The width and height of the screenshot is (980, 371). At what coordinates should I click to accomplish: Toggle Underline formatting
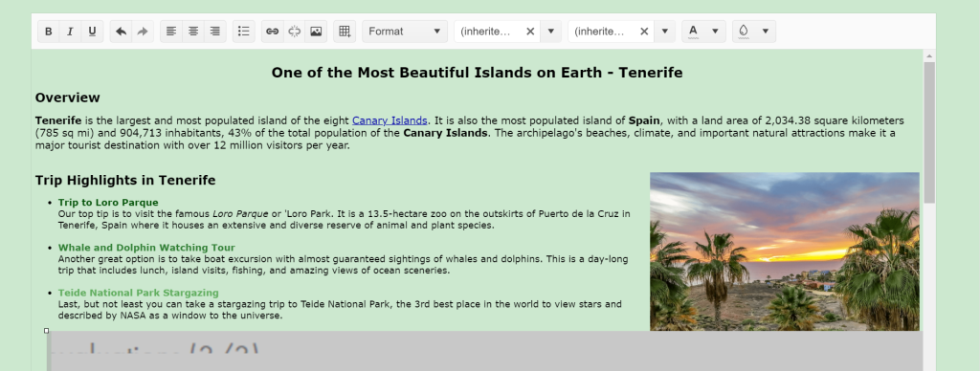click(92, 32)
